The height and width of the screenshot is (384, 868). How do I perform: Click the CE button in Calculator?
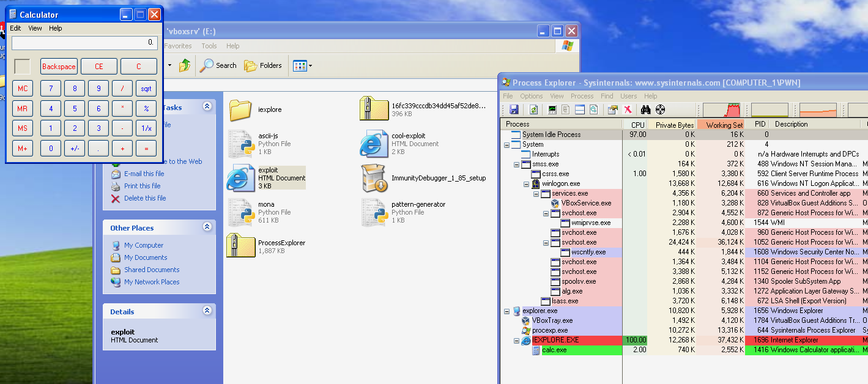point(98,66)
